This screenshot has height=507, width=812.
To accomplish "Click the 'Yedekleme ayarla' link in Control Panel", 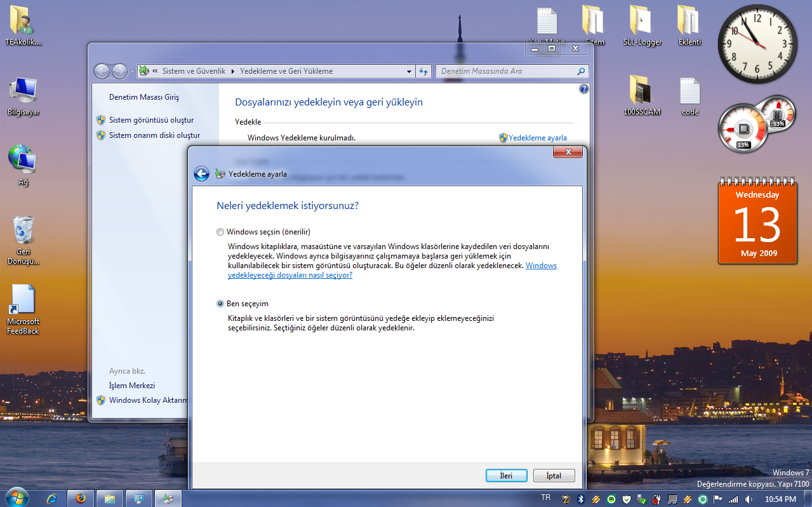I will (538, 138).
